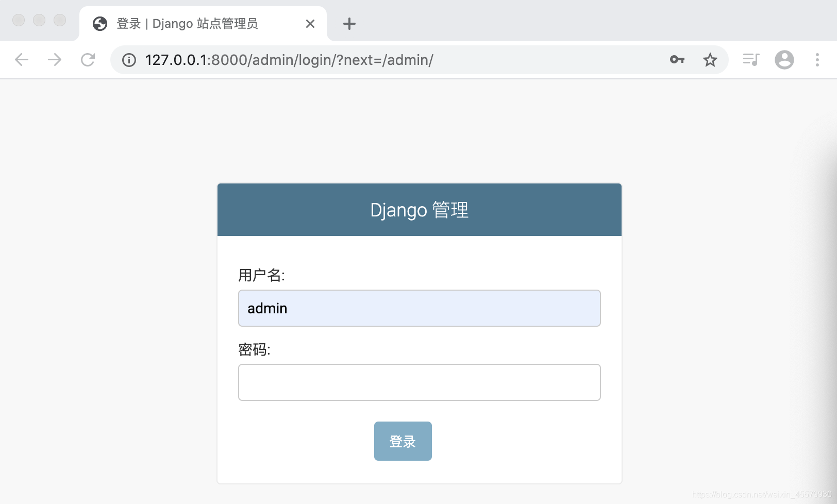Open a new tab with plus button
837x504 pixels.
pyautogui.click(x=349, y=24)
